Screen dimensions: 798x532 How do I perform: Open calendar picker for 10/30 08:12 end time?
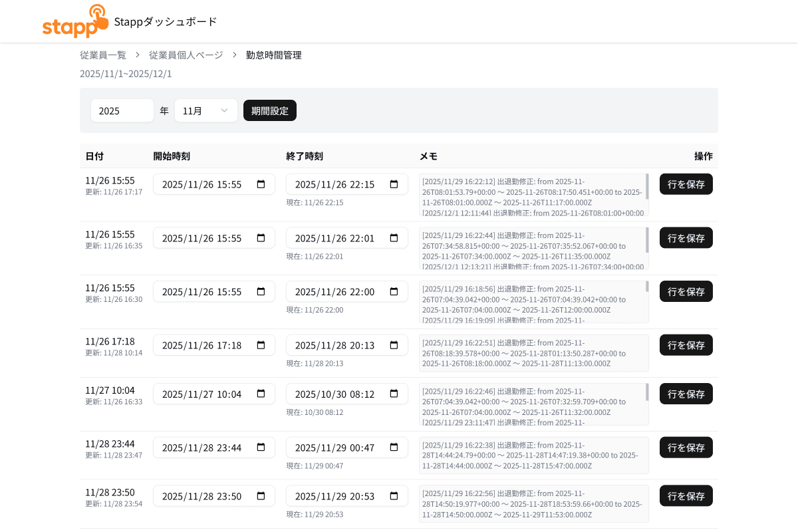click(394, 394)
